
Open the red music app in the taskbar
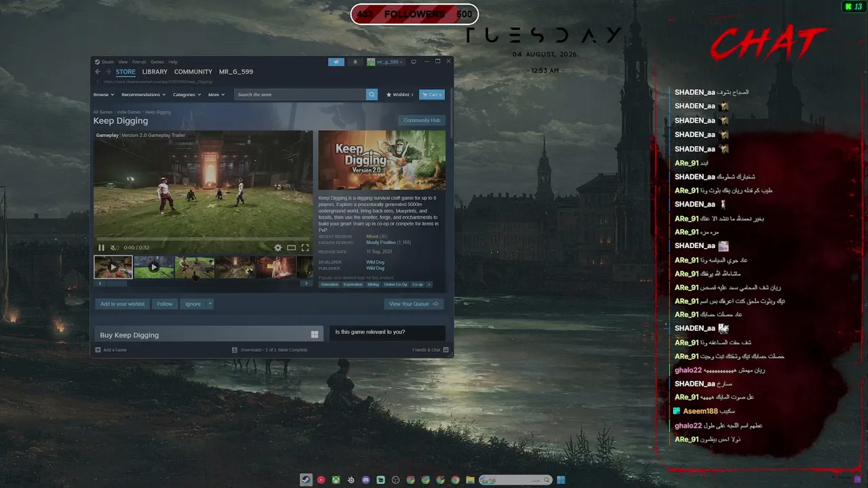coord(321,480)
